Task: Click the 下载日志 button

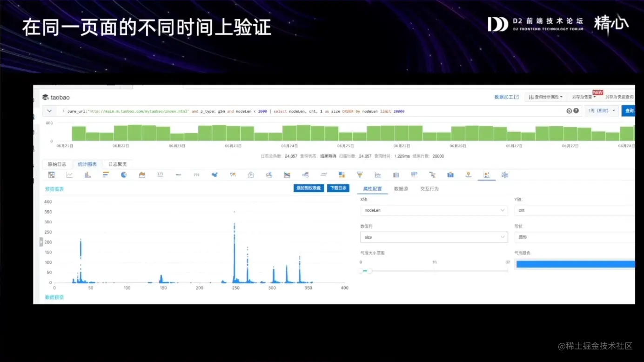Action: pyautogui.click(x=338, y=188)
